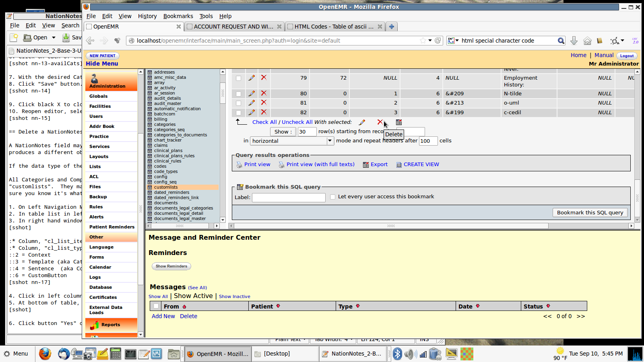Screen dimensions: 644x362
Task: Toggle the select-all checkbox in Messages table
Action: click(156, 306)
